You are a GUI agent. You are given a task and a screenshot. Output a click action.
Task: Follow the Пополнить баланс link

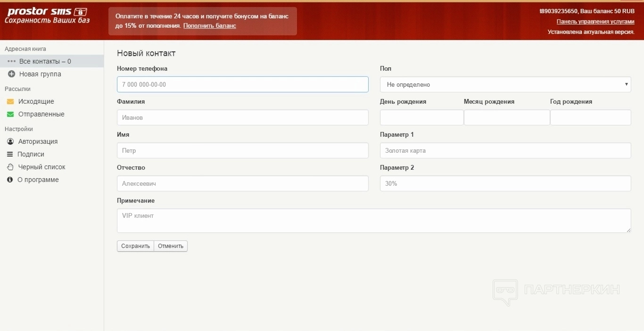coord(210,26)
